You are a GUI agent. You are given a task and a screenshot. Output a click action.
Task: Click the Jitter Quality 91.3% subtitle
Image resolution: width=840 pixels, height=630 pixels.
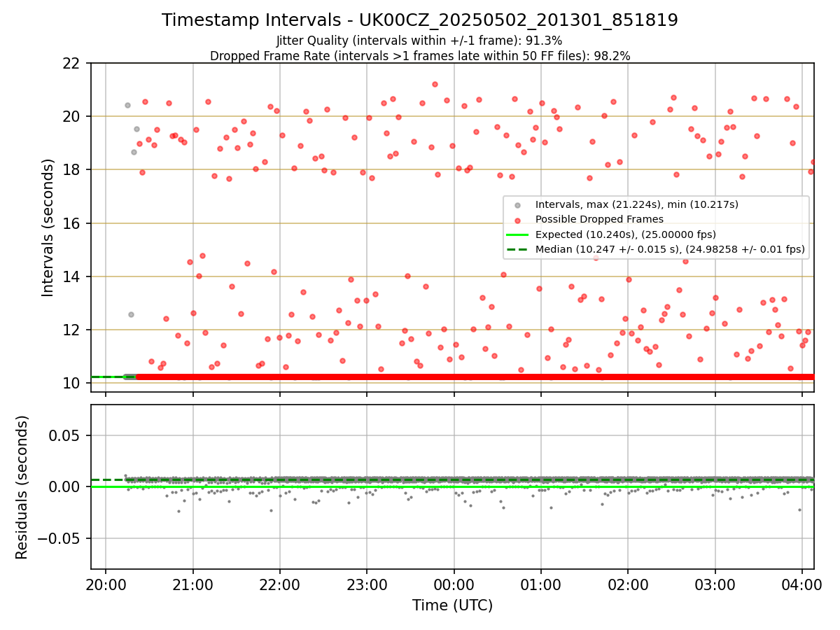coord(420,41)
